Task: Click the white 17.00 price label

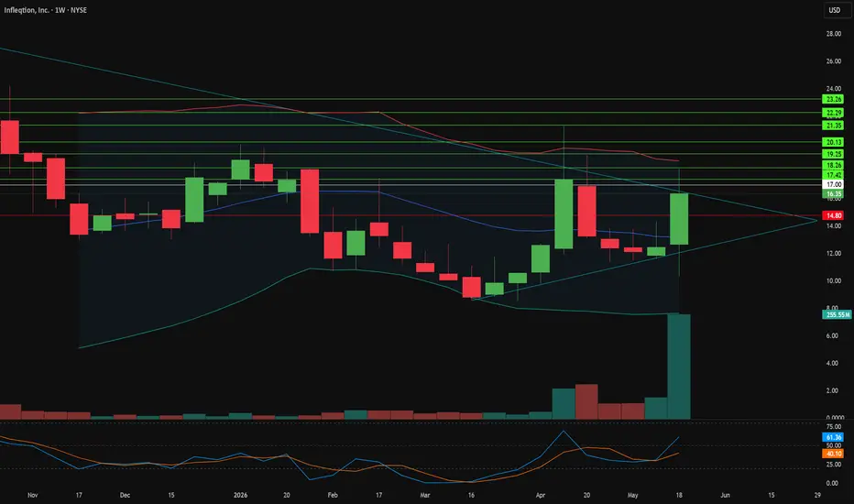Action: tap(833, 185)
